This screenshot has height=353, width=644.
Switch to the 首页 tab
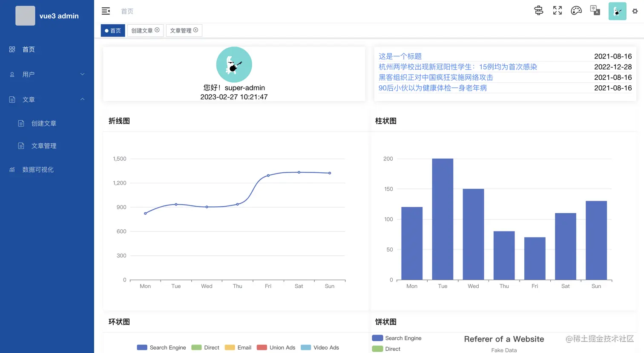click(x=113, y=31)
